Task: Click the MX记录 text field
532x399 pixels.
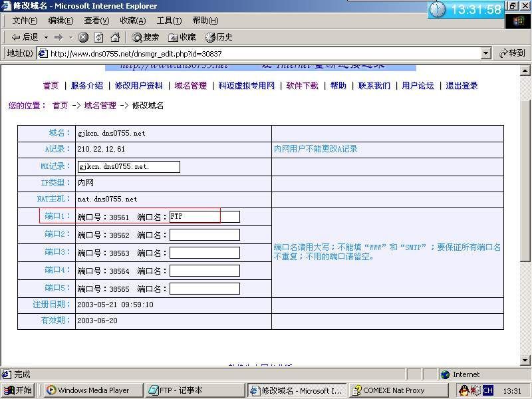Action: coord(129,166)
